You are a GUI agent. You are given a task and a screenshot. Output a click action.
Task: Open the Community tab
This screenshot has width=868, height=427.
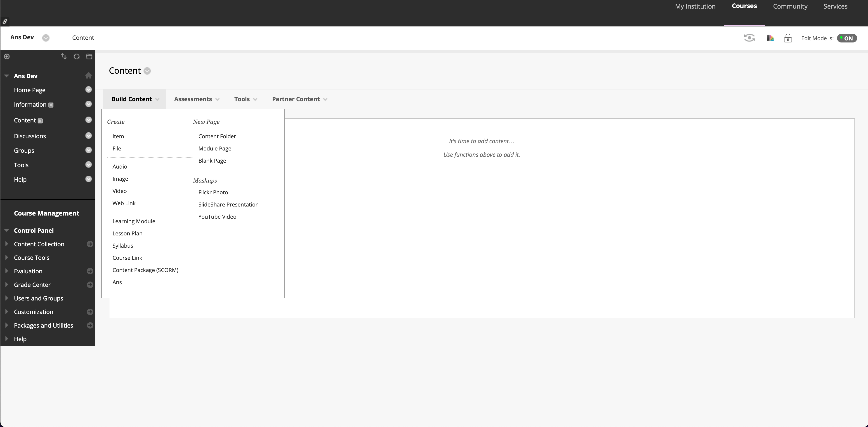click(790, 6)
